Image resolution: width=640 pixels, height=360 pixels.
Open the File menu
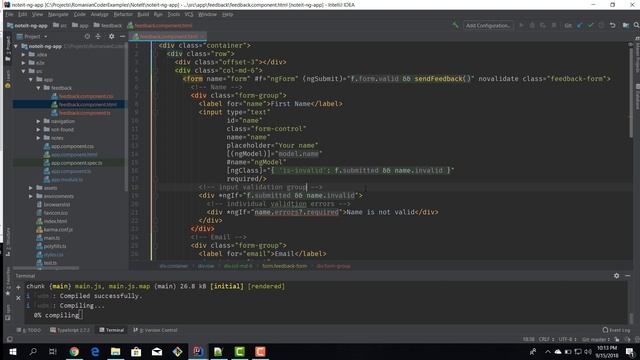point(9,14)
